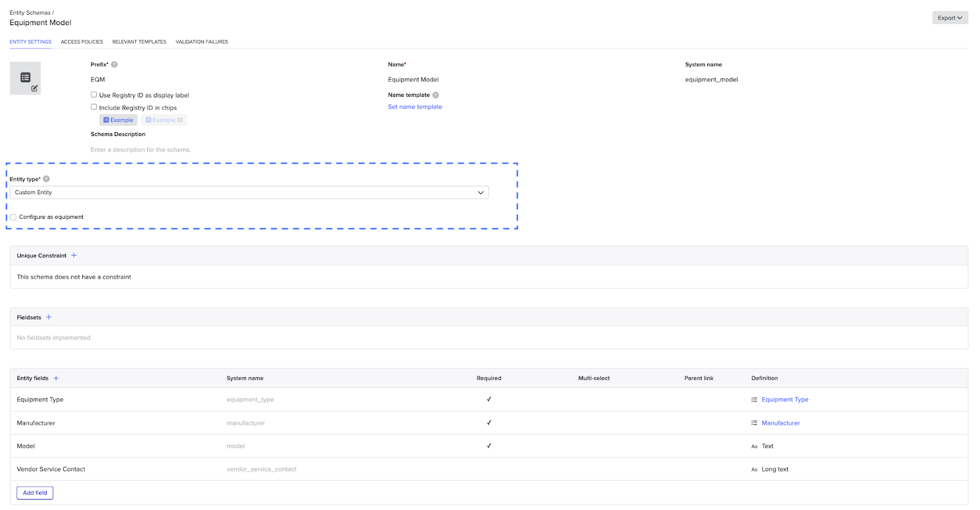The height and width of the screenshot is (510, 980).
Task: Check Include Registry ID in chips
Action: pos(94,107)
